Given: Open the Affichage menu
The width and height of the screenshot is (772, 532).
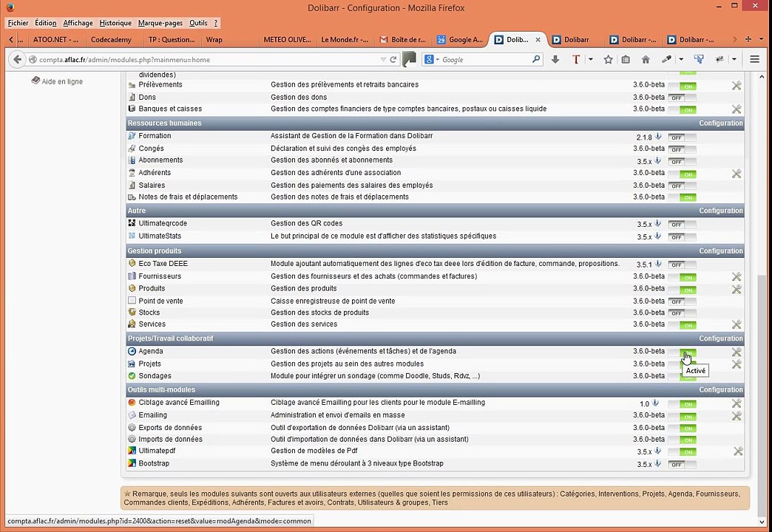Looking at the screenshot, I should [78, 23].
